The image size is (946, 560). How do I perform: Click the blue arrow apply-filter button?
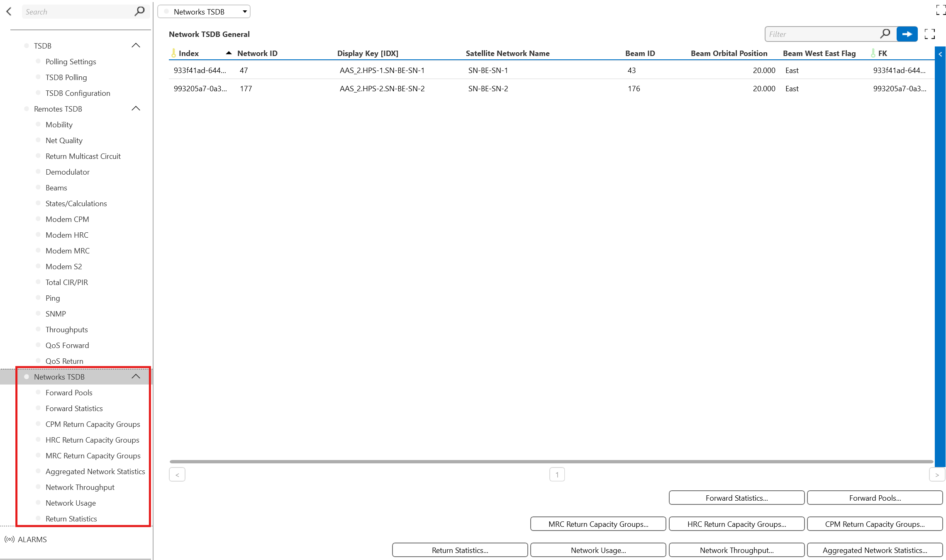pyautogui.click(x=907, y=34)
